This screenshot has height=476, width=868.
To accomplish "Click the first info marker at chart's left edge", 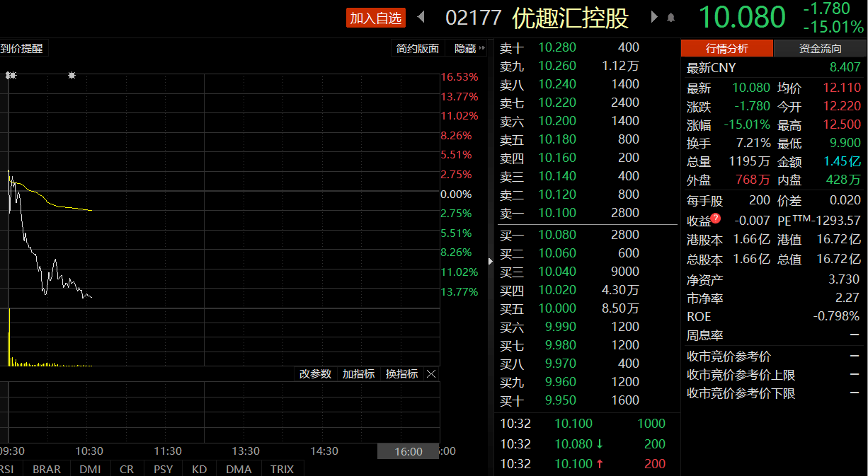I will [11, 75].
